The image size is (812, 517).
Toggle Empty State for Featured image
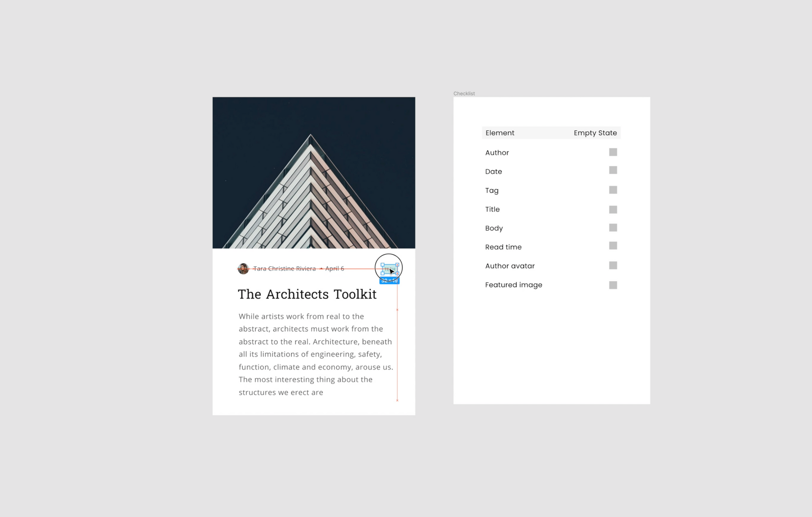[x=613, y=284]
